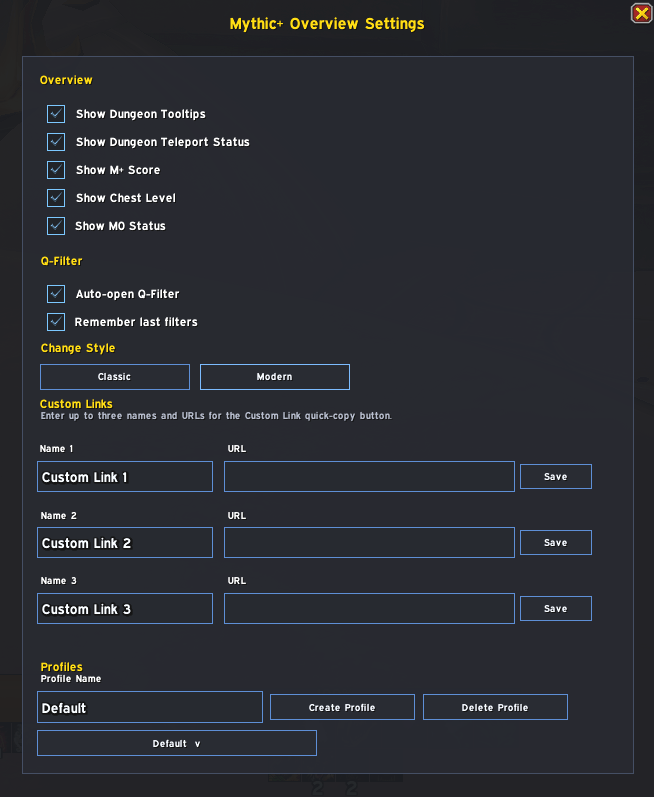654x797 pixels.
Task: Click the Q-Filter section heading
Action: (61, 261)
